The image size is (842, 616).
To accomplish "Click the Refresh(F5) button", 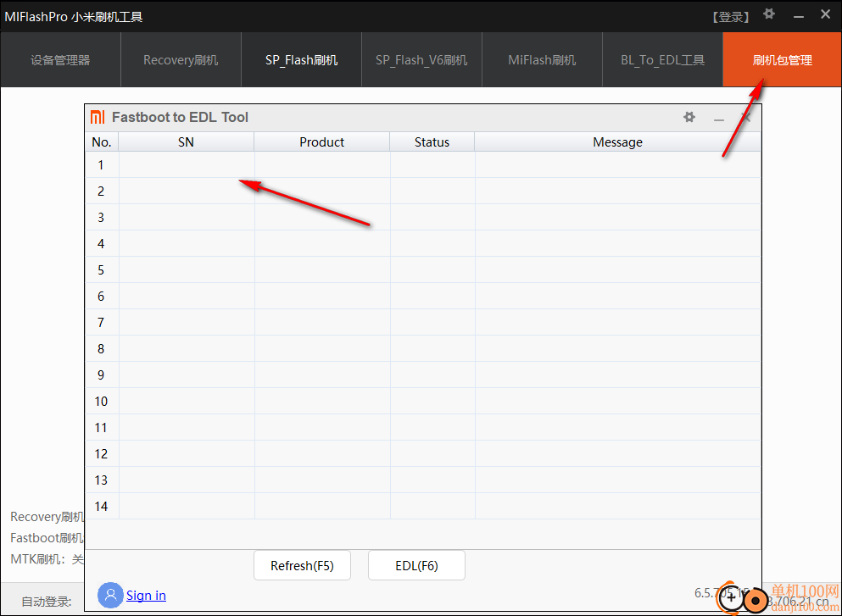I will (302, 565).
